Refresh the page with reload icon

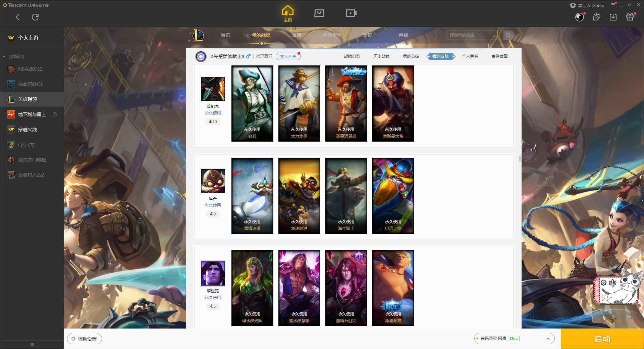tap(35, 17)
